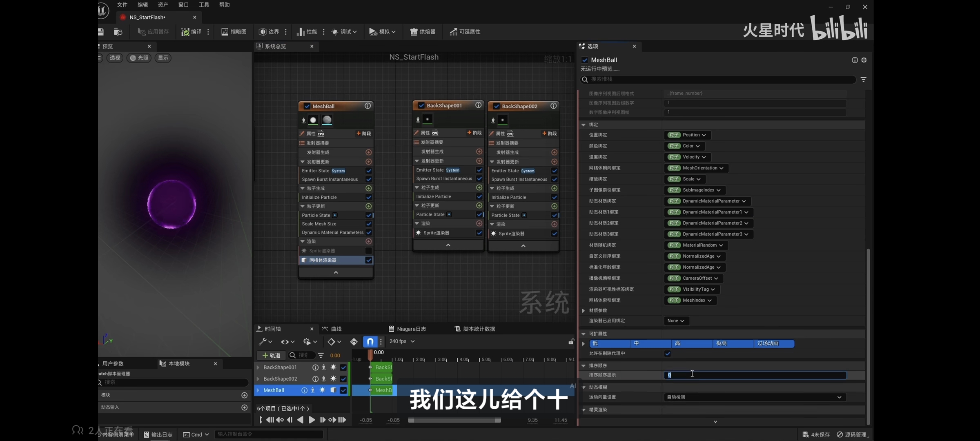Image resolution: width=980 pixels, height=441 pixels.
Task: Expand the 材质参数 section
Action: (584, 311)
